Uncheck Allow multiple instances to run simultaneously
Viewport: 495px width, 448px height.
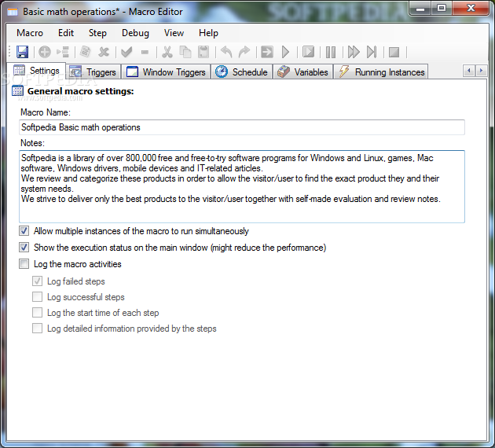24,231
